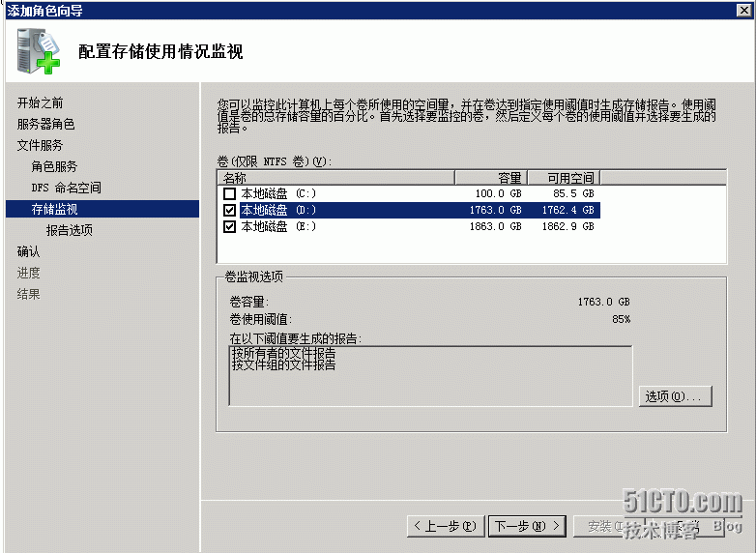Click the 1763.0 GB capacity cell in list
The height and width of the screenshot is (553, 756).
[x=495, y=210]
